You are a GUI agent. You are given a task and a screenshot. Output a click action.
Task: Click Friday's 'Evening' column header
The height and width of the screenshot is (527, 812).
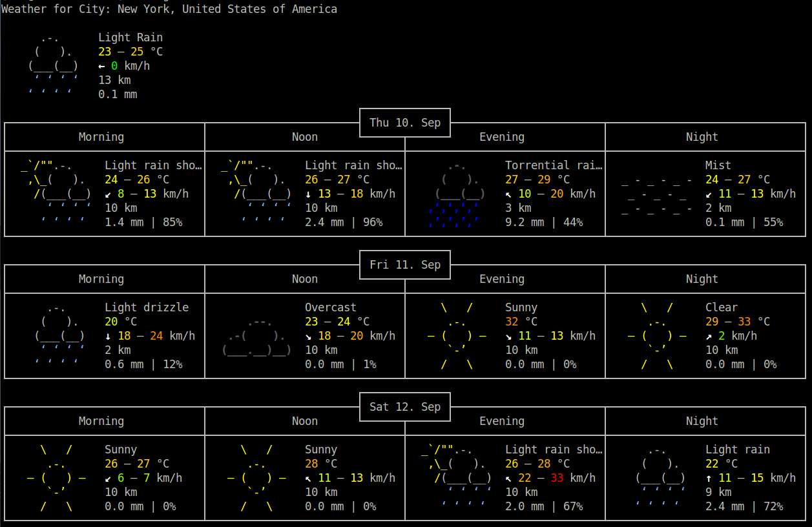pos(502,279)
